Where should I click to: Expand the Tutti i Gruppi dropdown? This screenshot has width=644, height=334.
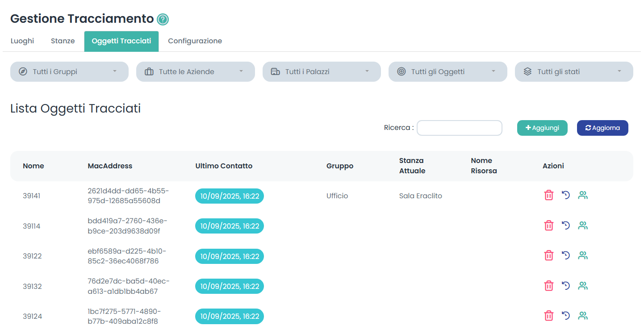tap(69, 71)
